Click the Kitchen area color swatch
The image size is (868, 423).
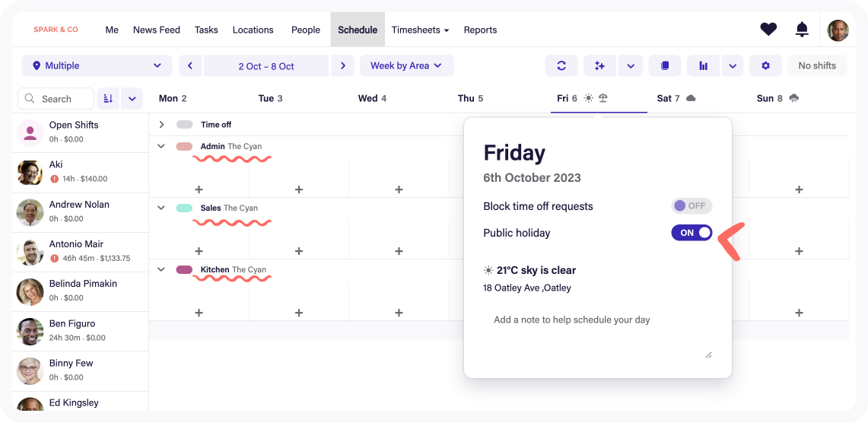184,270
